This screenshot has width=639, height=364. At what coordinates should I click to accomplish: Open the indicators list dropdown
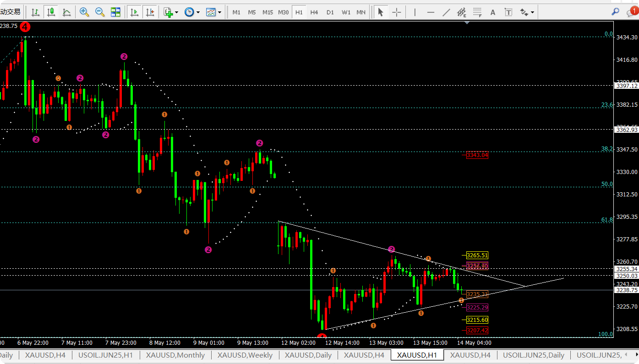click(x=171, y=12)
